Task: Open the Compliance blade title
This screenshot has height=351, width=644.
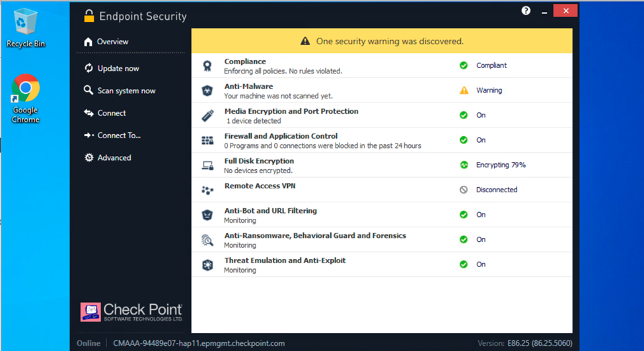Action: point(245,61)
